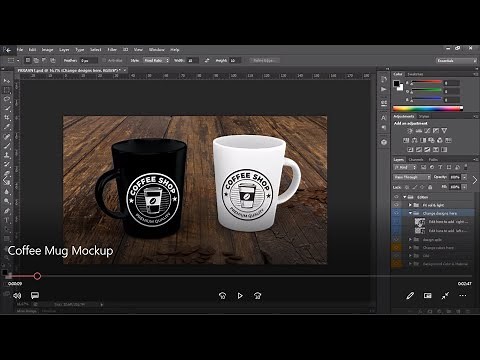The height and width of the screenshot is (360, 480).
Task: Expand the Change colors here group
Action: click(x=410, y=248)
